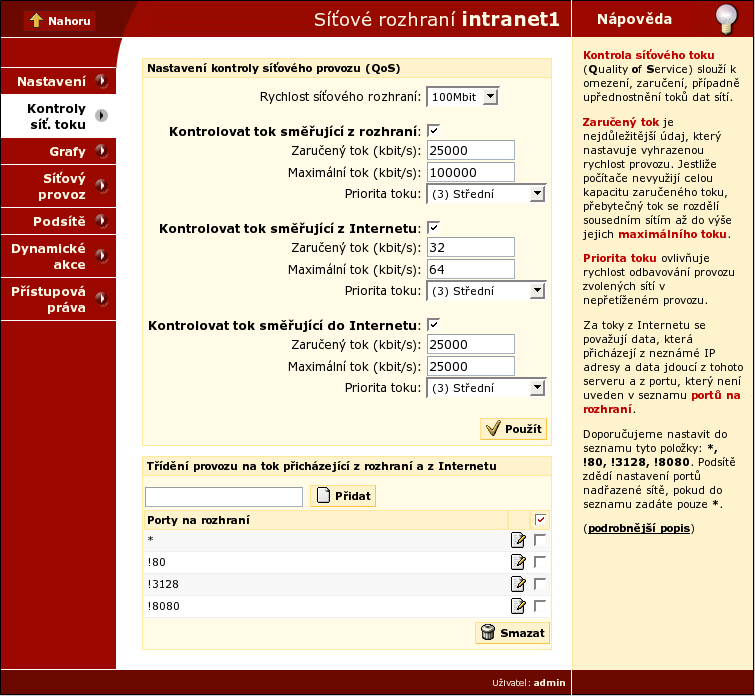
Task: Check the checkbox for port !8080
Action: tap(540, 605)
